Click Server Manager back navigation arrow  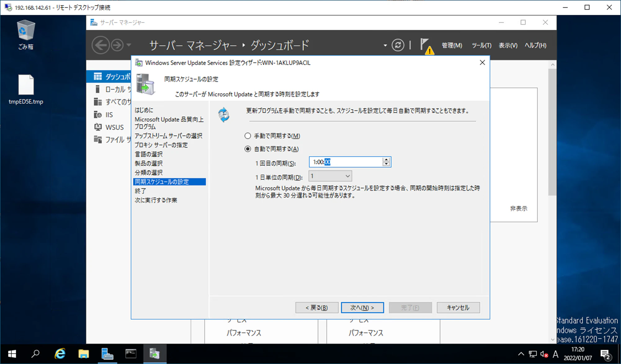tap(101, 45)
